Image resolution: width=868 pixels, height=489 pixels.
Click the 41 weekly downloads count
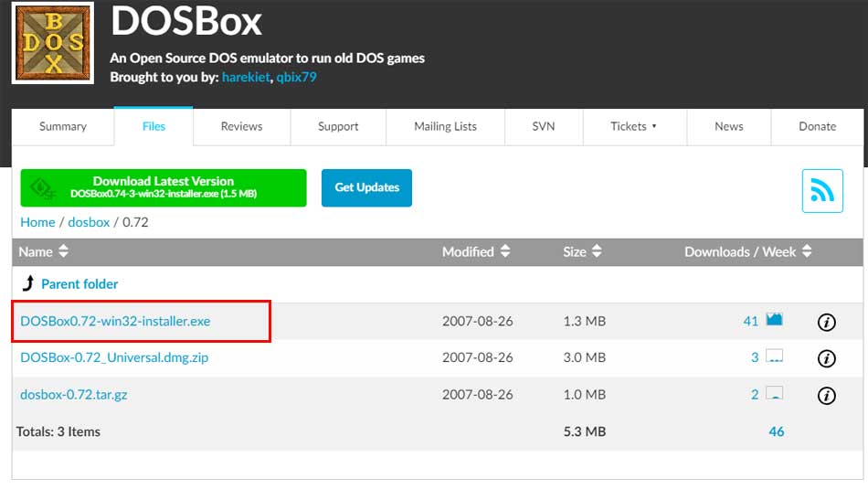tap(750, 321)
